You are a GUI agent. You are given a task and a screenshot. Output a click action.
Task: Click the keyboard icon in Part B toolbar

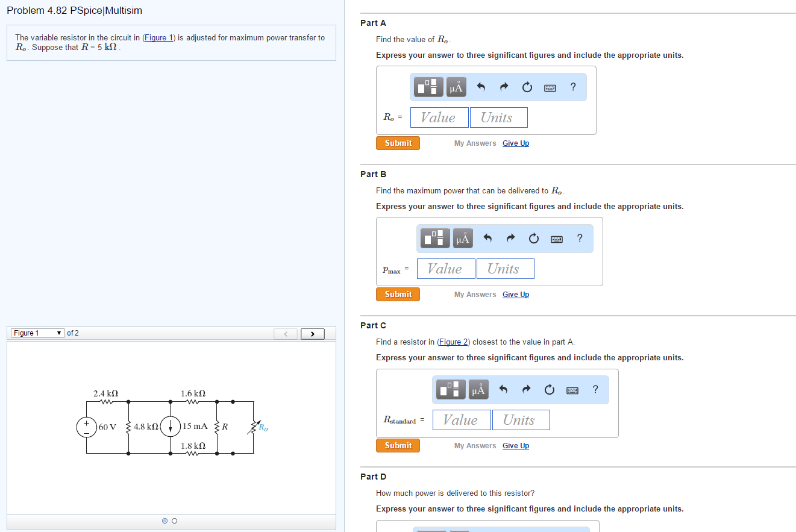point(556,238)
